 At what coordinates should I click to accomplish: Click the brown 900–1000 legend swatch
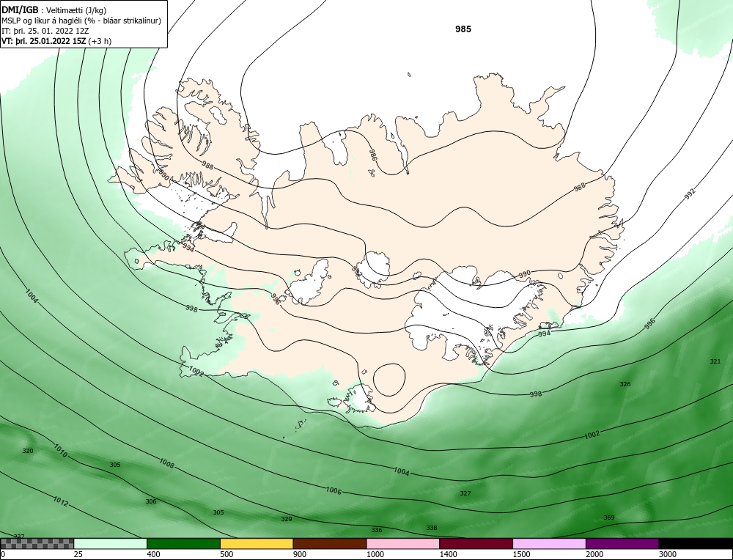coord(330,544)
